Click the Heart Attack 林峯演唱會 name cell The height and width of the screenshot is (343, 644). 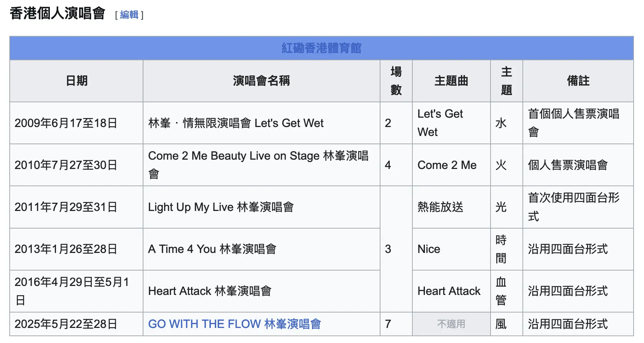pos(261,291)
